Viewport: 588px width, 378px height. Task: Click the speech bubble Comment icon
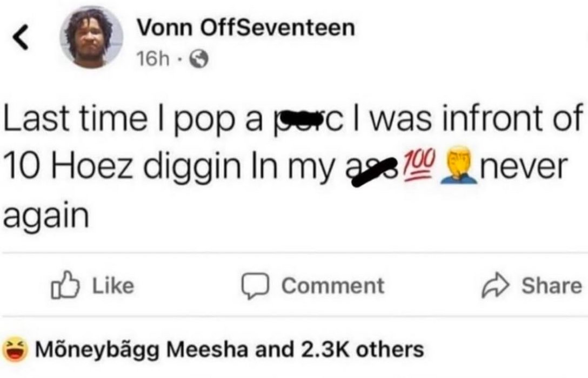[255, 286]
